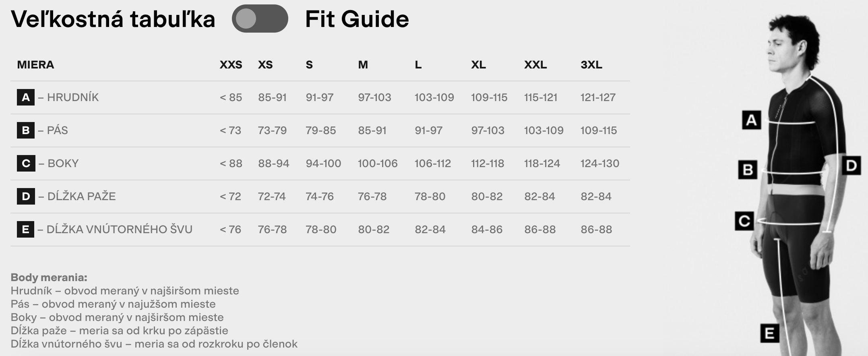
Task: Click the D icon beside DĹŽKA PAŽE
Action: point(26,196)
